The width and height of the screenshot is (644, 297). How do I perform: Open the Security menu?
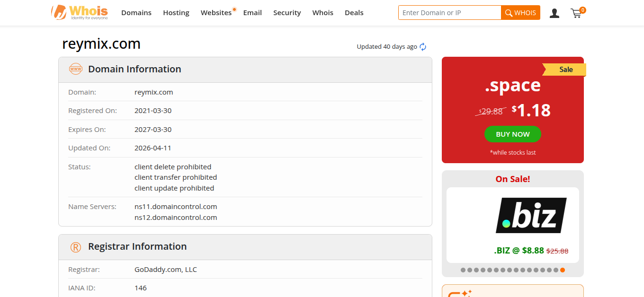point(287,13)
